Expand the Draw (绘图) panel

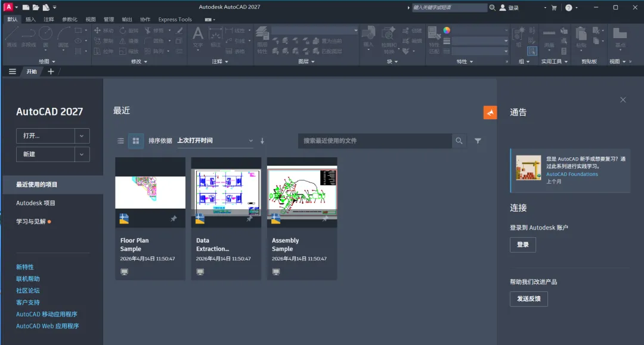47,61
